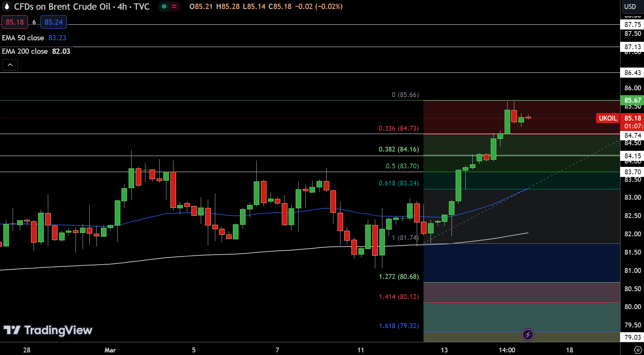Click the pink approximate-data indicator icon

(174, 6)
